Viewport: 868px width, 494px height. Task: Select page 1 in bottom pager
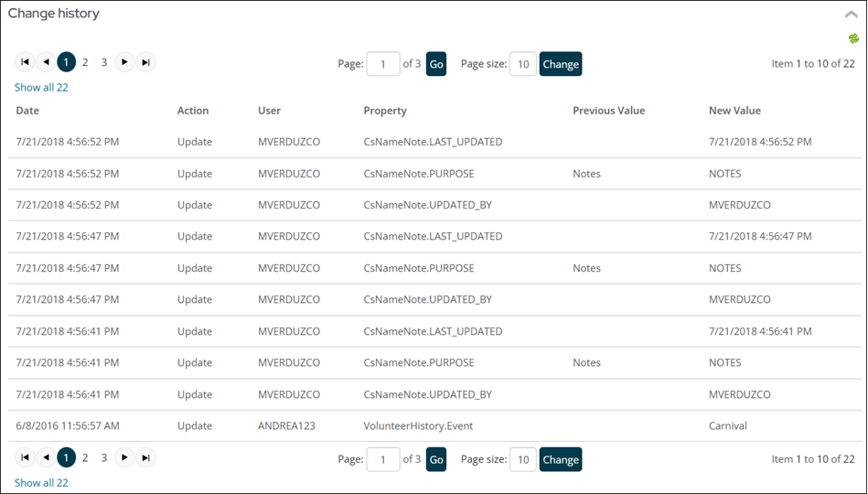[67, 457]
